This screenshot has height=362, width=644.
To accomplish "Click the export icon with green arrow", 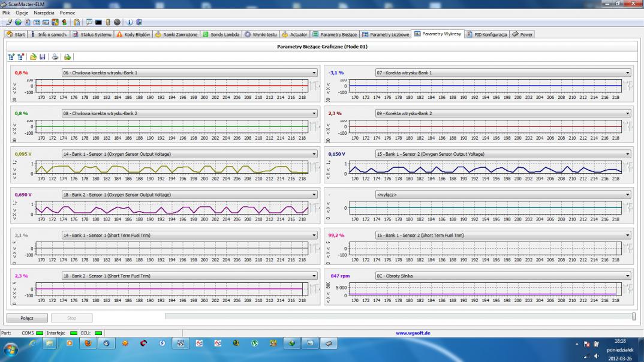I will [67, 57].
